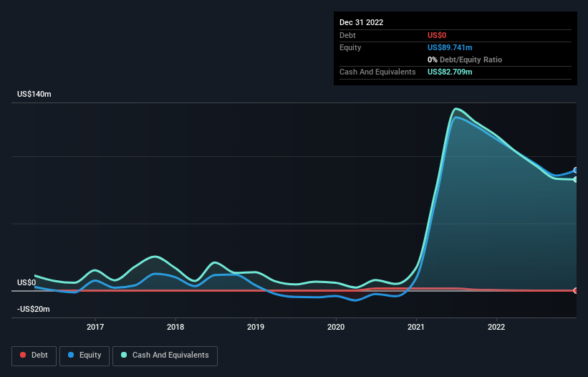Click the US$82.709m cash value
The height and width of the screenshot is (377, 588).
(x=450, y=72)
